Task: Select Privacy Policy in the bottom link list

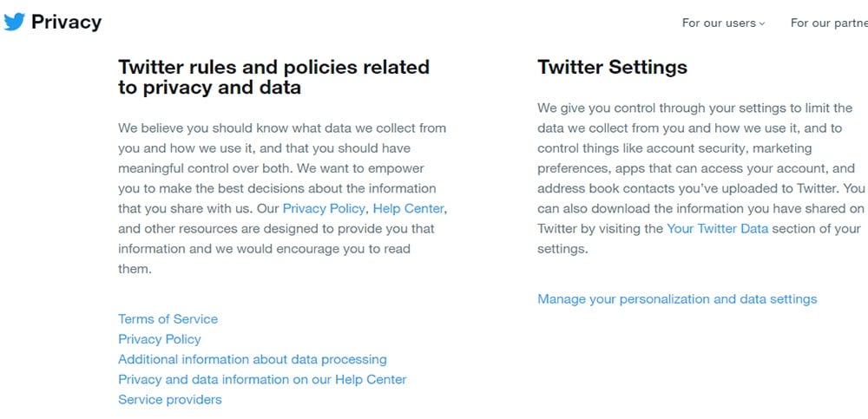Action: click(x=160, y=339)
